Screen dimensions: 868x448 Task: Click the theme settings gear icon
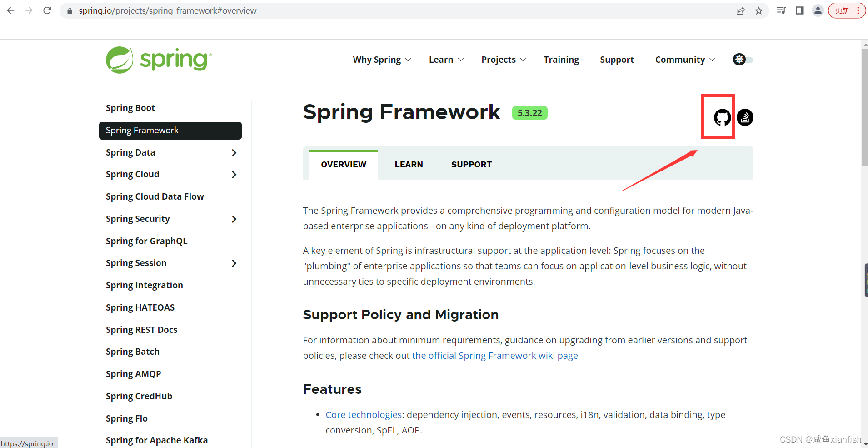point(739,60)
